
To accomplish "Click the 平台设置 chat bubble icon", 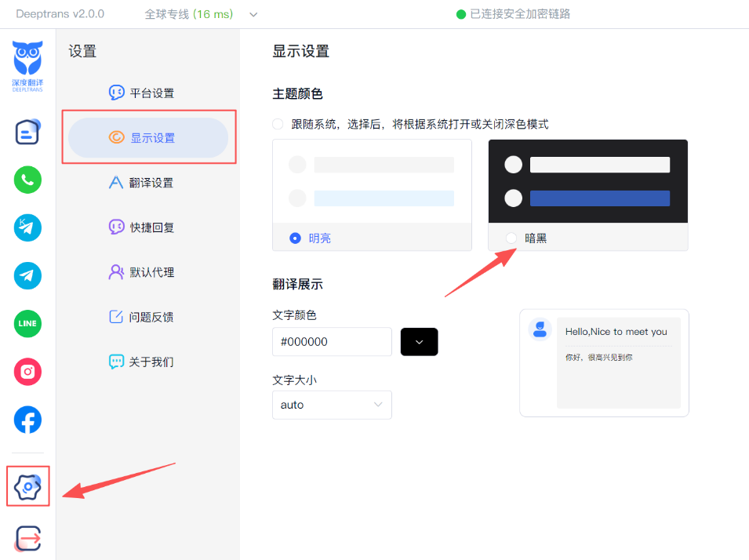I will click(x=116, y=93).
